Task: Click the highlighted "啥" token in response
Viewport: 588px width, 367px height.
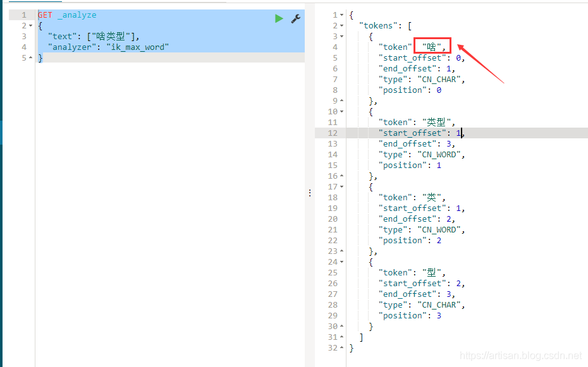Action: pyautogui.click(x=432, y=47)
